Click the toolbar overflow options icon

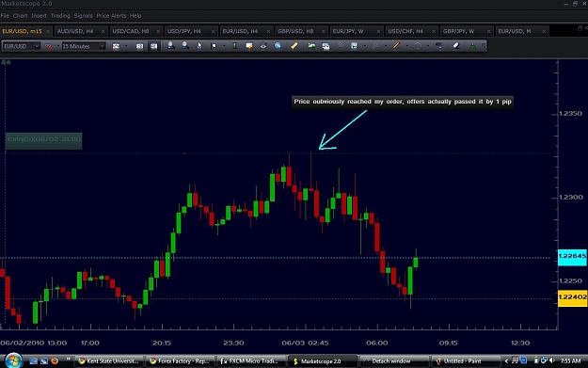484,46
